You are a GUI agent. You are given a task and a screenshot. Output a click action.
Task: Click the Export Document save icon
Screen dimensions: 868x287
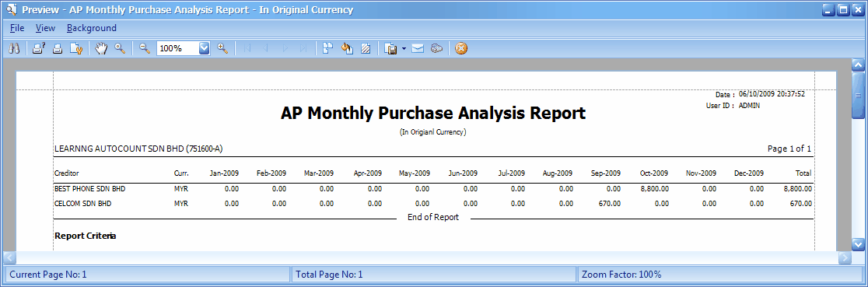point(391,49)
